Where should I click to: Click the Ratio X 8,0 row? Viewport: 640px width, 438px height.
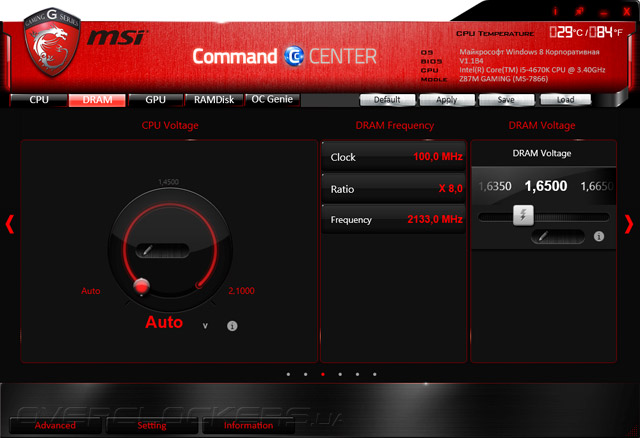click(393, 189)
